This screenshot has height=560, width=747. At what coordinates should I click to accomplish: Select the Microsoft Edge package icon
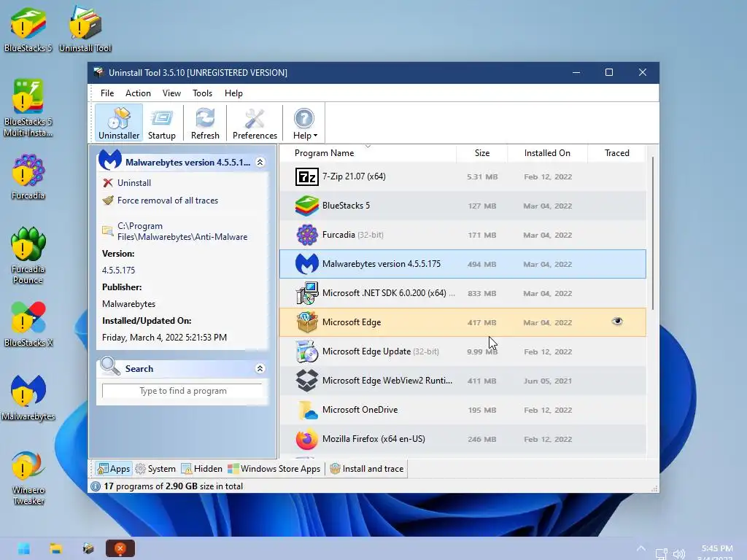pos(307,322)
